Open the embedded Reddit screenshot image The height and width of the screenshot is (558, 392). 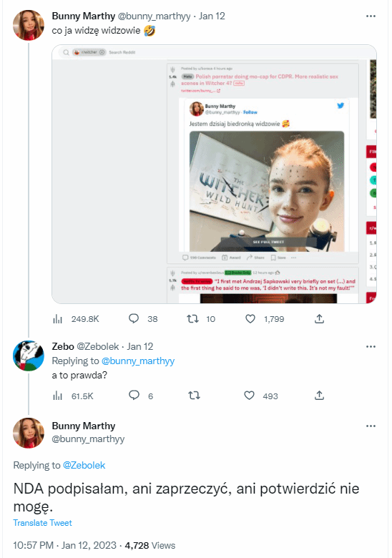[x=214, y=174]
